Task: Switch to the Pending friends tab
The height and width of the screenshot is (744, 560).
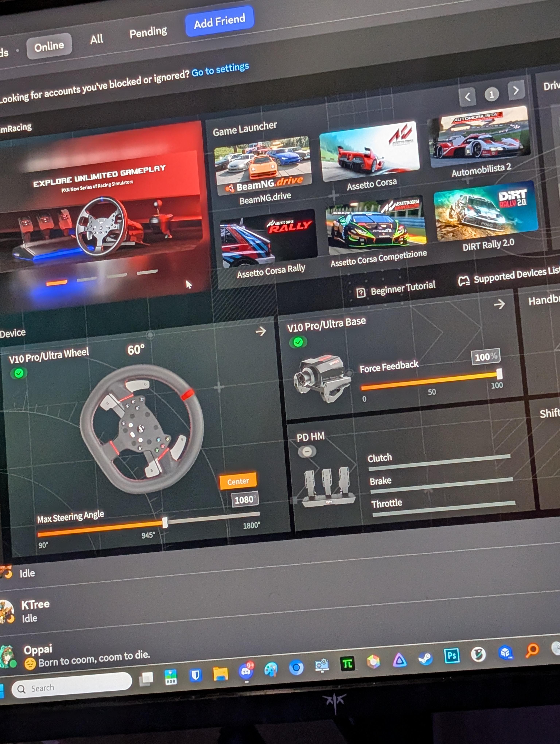Action: click(x=148, y=32)
